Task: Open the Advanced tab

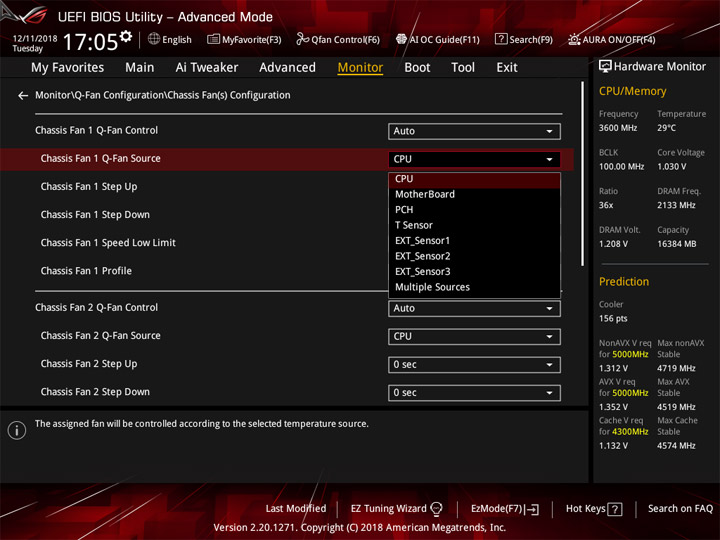Action: click(x=287, y=68)
